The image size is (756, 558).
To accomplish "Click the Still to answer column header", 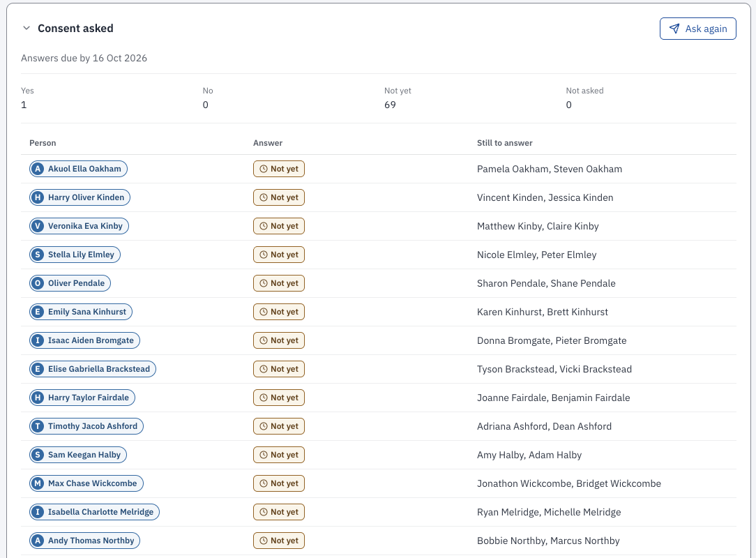I will (505, 143).
